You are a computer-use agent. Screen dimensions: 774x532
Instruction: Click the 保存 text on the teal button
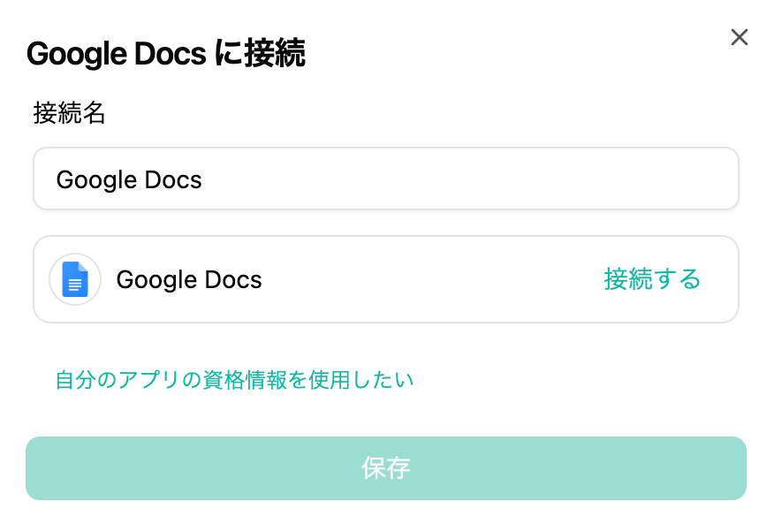386,468
